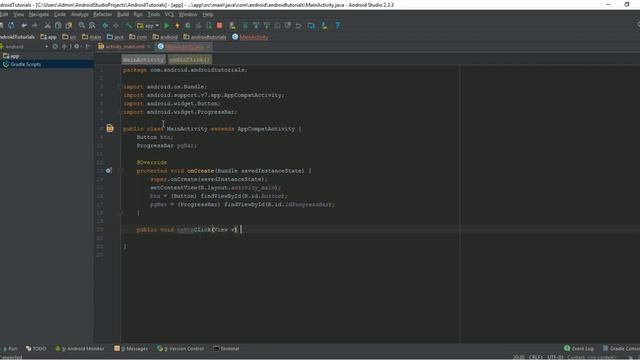Click the Redo arrow icon
Viewport: 640px width, 360px height.
[35, 25]
